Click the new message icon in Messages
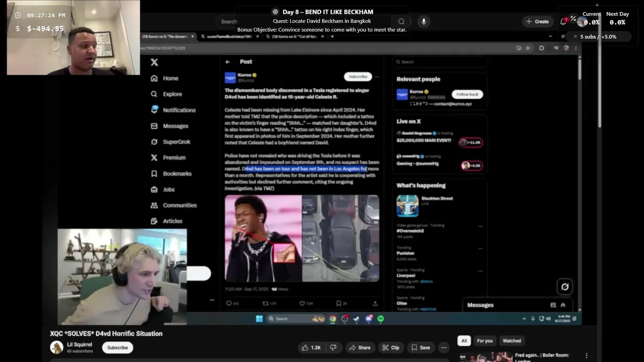The height and width of the screenshot is (362, 644). pyautogui.click(x=553, y=305)
